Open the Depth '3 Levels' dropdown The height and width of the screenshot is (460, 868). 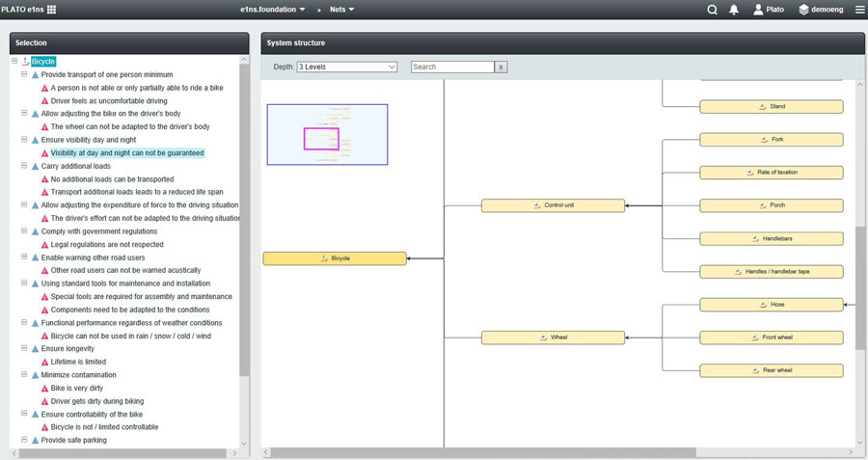(x=347, y=68)
